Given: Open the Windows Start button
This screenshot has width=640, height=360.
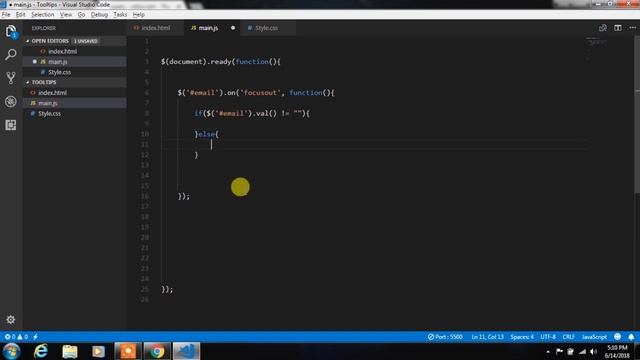Looking at the screenshot, I should click(11, 351).
